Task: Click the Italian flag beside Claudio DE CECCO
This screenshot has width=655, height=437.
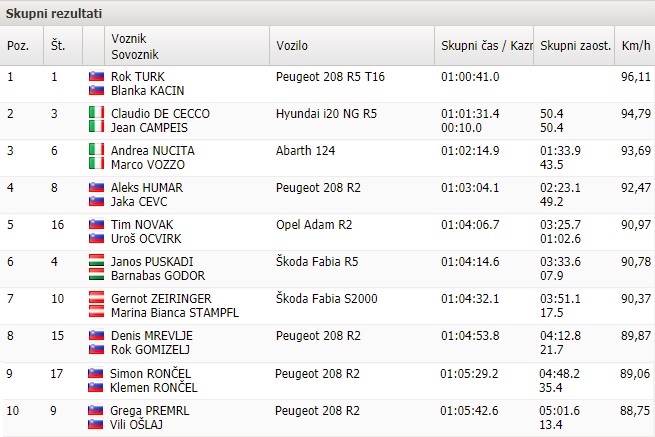Action: click(x=96, y=113)
